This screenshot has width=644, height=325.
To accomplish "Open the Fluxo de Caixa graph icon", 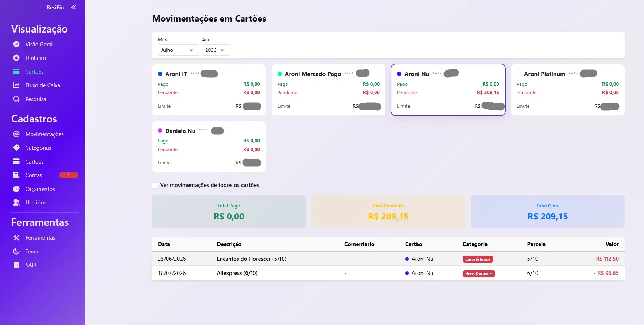I will tap(16, 85).
